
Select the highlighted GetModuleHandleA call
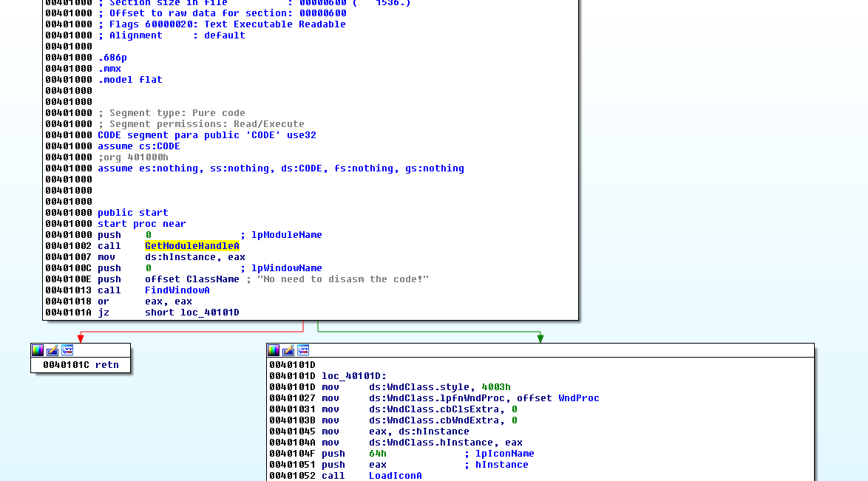coord(191,246)
